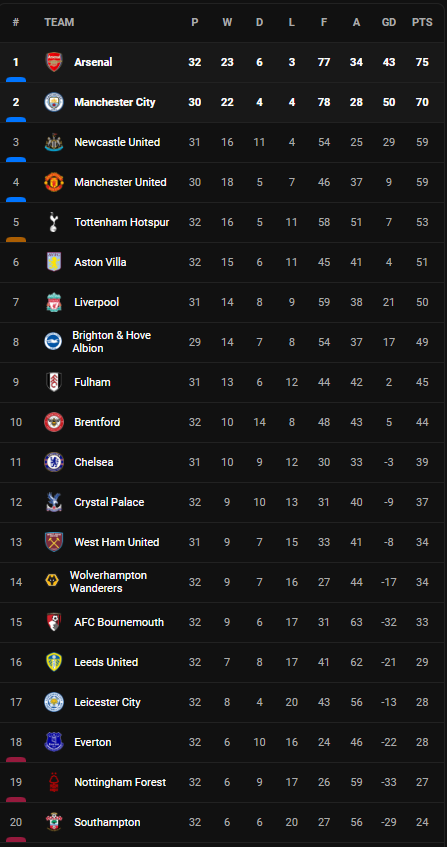Click the GD column header
447x847 pixels.
point(389,22)
